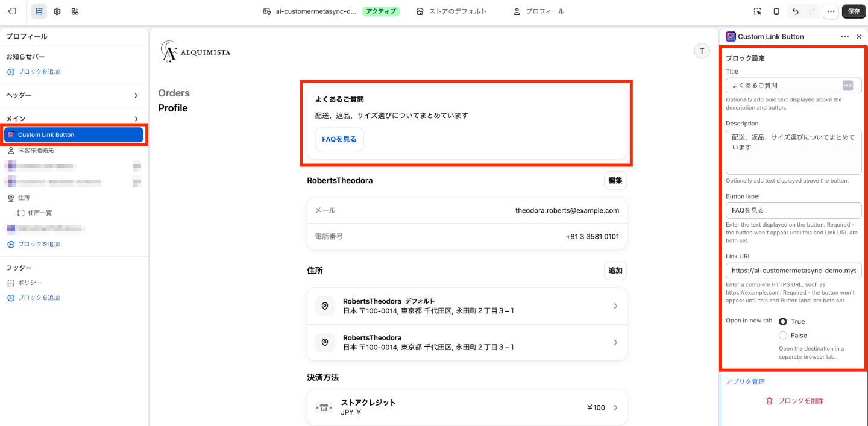
Task: Expand the ヘッダー section chevron
Action: click(136, 95)
